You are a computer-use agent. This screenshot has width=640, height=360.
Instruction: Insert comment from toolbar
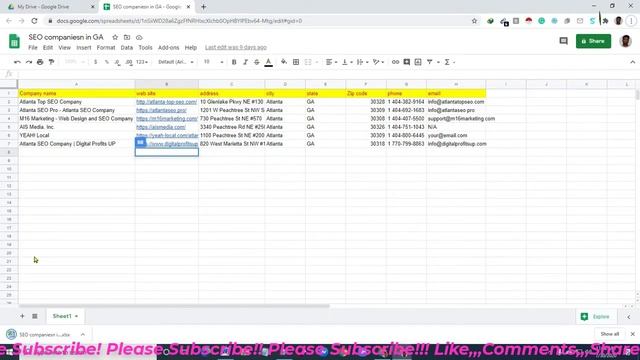click(x=407, y=62)
